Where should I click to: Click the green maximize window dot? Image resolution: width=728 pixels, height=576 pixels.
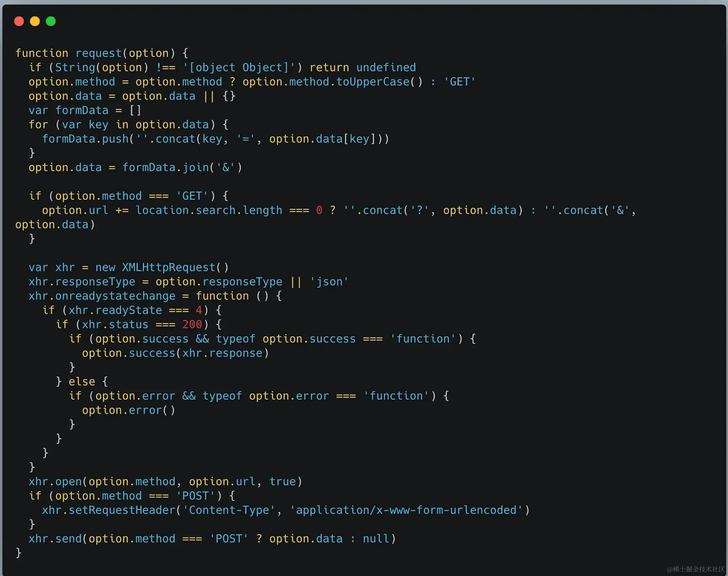(51, 21)
